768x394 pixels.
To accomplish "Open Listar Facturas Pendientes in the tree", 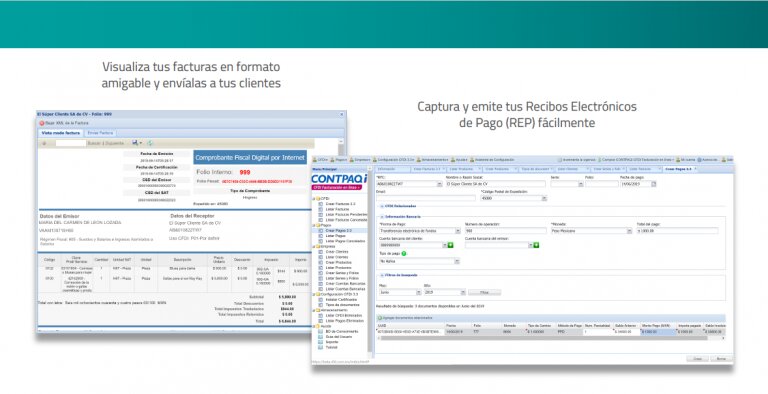I will pos(345,215).
